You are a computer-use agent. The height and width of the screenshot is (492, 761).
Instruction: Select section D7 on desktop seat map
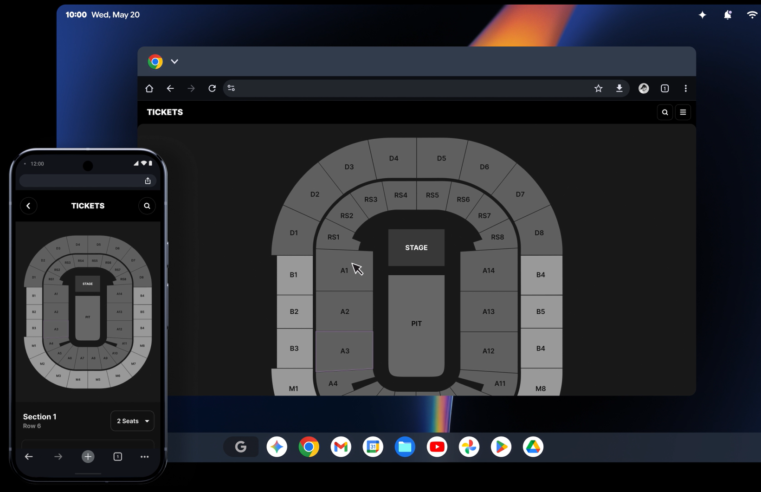coord(520,194)
